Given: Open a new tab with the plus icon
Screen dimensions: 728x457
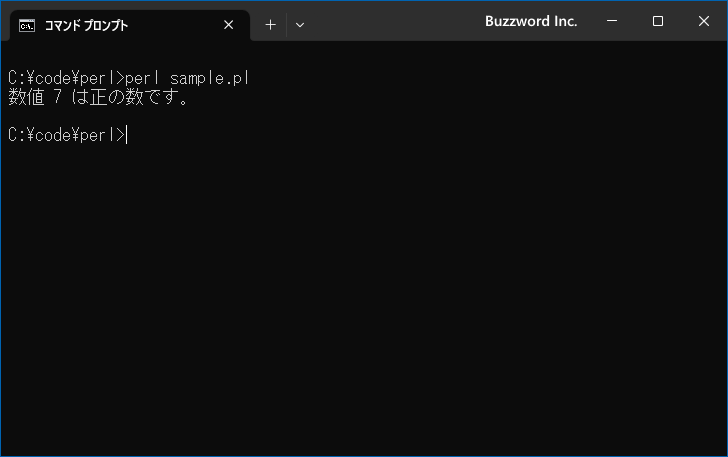Looking at the screenshot, I should coord(270,25).
